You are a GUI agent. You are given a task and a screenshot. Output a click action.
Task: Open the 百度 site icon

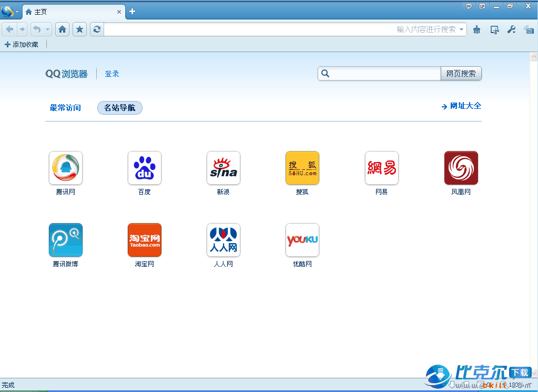[145, 168]
